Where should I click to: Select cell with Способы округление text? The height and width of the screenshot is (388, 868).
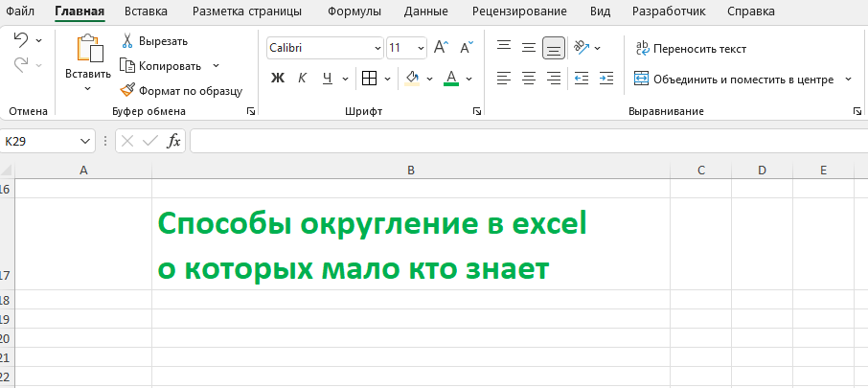click(x=411, y=244)
